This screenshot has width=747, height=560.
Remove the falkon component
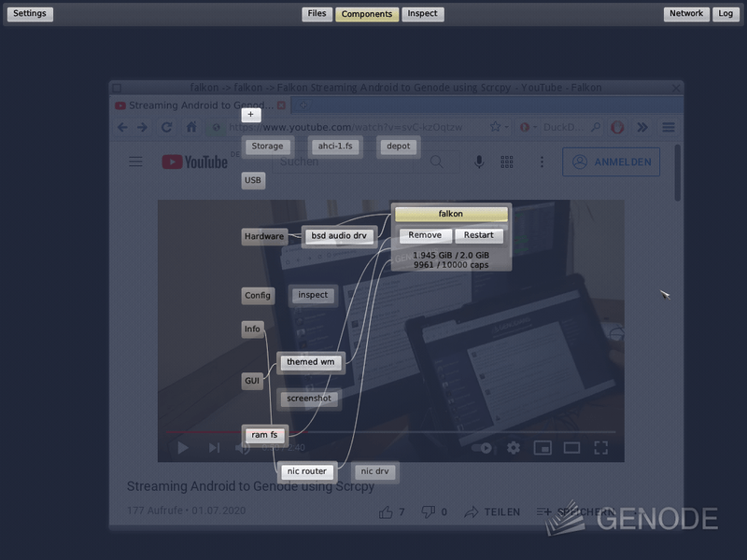point(425,235)
